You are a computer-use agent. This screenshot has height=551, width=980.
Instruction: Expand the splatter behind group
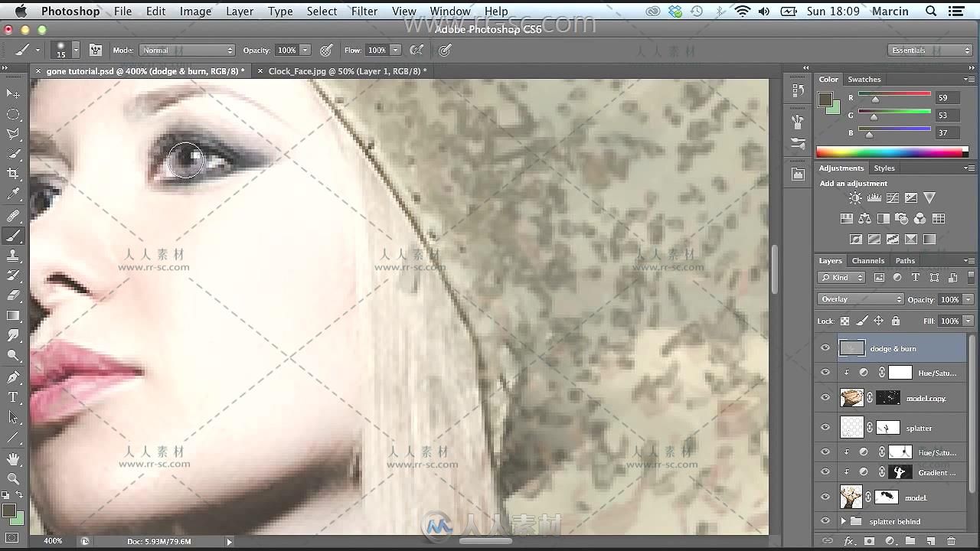tap(844, 522)
